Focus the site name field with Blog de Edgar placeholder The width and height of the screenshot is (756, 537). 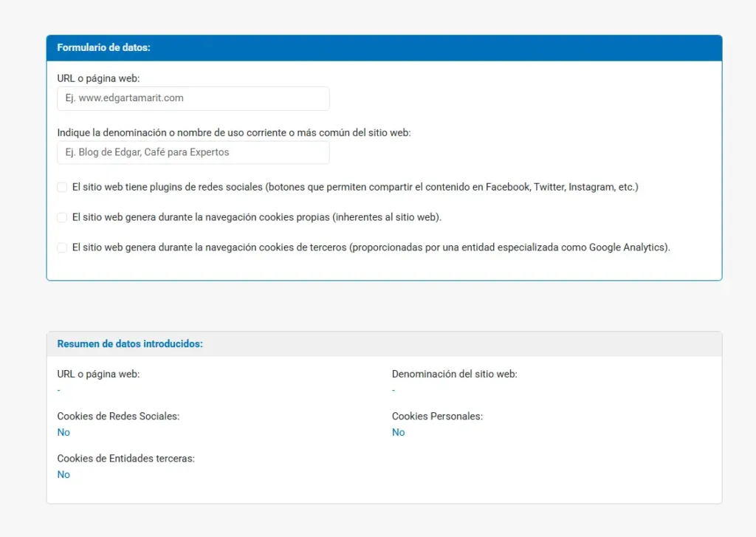click(193, 153)
